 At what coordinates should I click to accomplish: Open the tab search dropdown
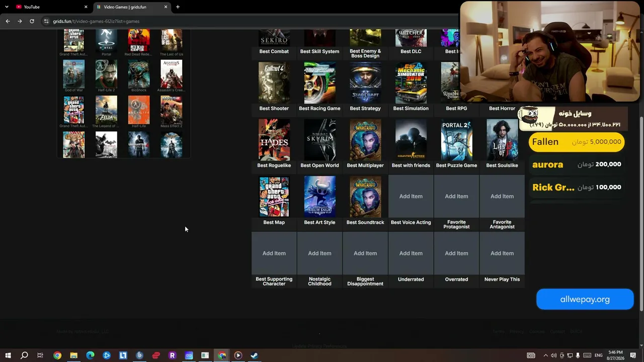pyautogui.click(x=7, y=7)
